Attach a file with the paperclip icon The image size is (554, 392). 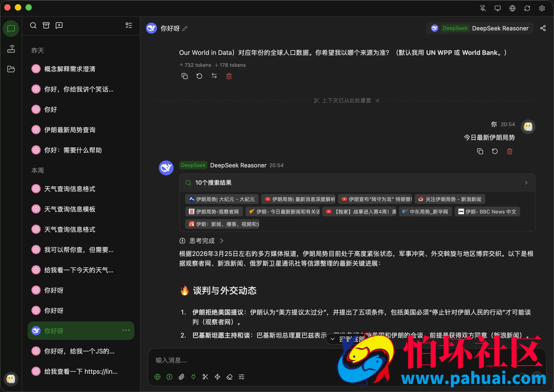[x=181, y=377]
